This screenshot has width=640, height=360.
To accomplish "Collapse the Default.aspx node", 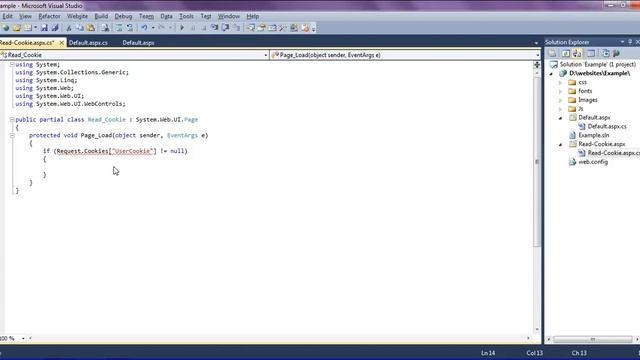I will (x=560, y=118).
